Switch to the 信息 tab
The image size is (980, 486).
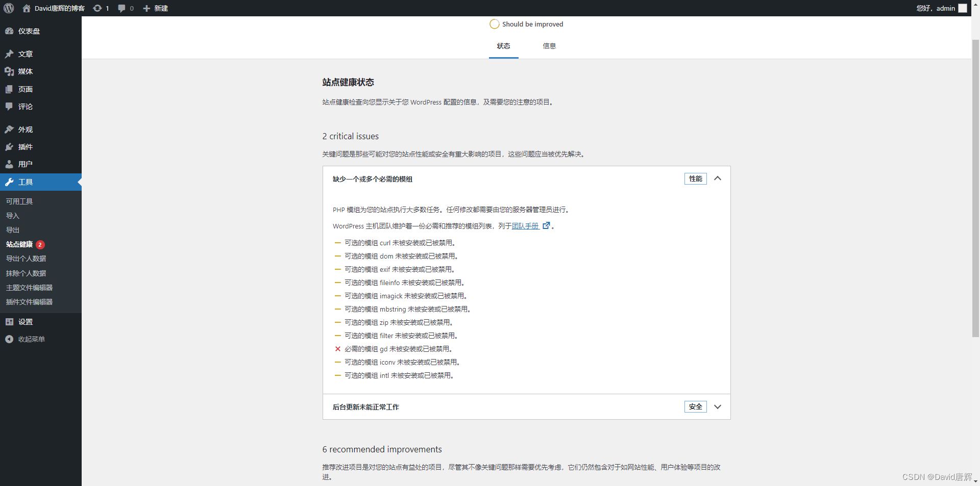(549, 46)
